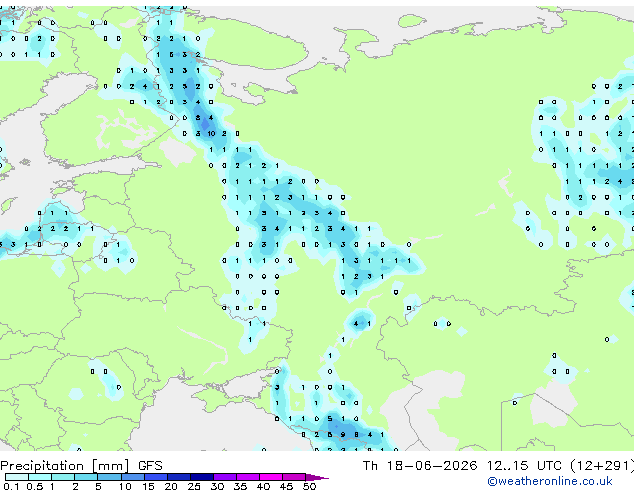
Task: Click the 30–35 mm purple swatch
Action: (224, 477)
